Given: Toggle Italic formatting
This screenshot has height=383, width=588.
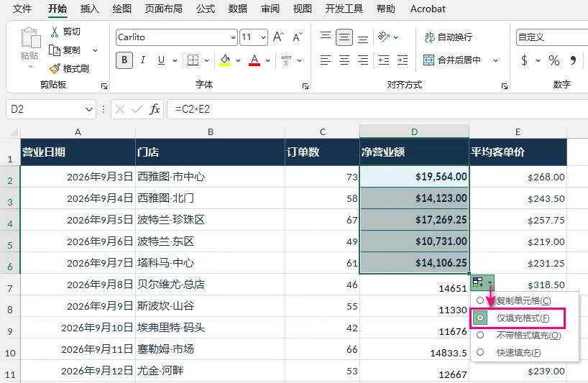Looking at the screenshot, I should pyautogui.click(x=143, y=60).
